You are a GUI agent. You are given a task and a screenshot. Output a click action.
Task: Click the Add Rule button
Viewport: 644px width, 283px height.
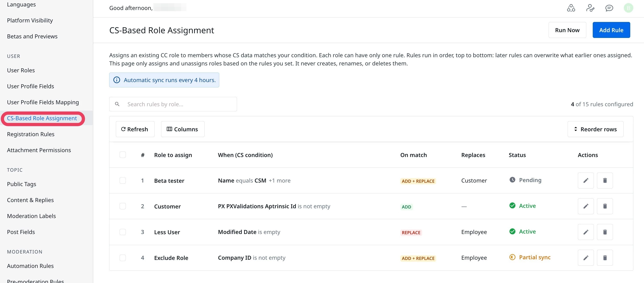click(611, 30)
